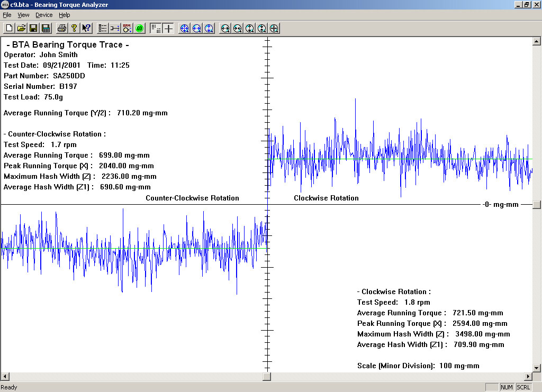Click the vertical scrollbar thumb
542x392 pixels.
click(x=537, y=205)
